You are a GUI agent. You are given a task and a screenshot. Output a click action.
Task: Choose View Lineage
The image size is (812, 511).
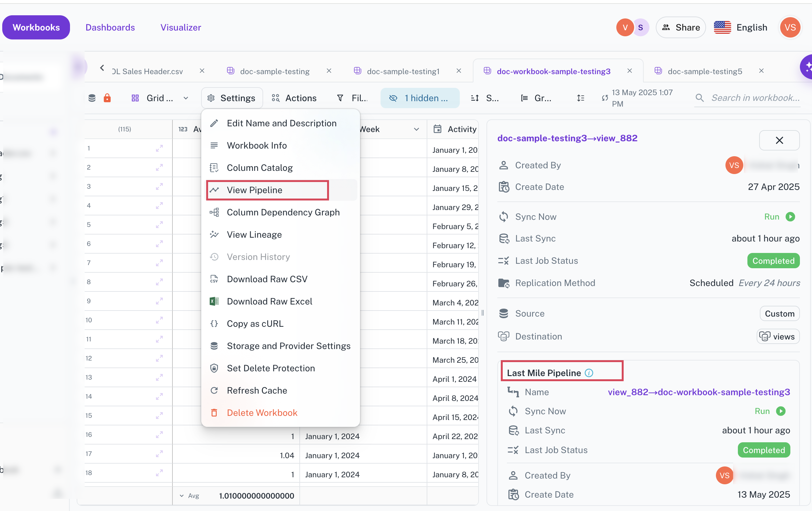point(281,234)
